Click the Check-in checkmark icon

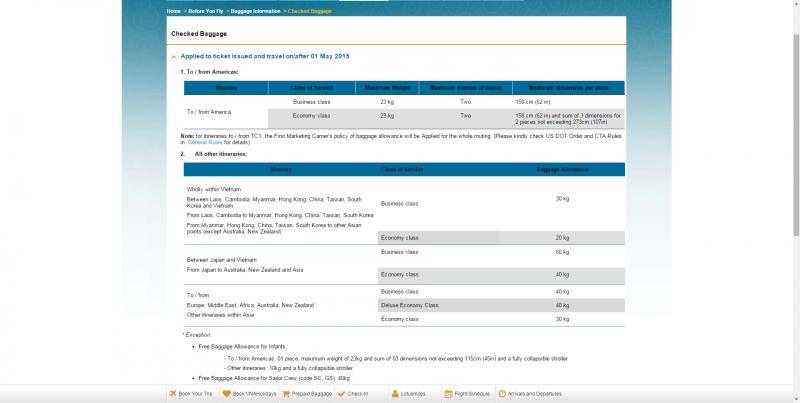342,394
